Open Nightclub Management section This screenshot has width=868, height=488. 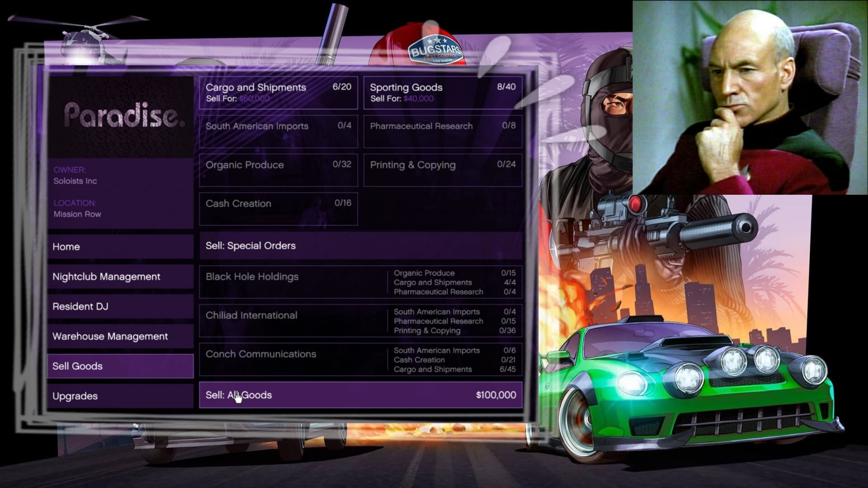coord(120,277)
